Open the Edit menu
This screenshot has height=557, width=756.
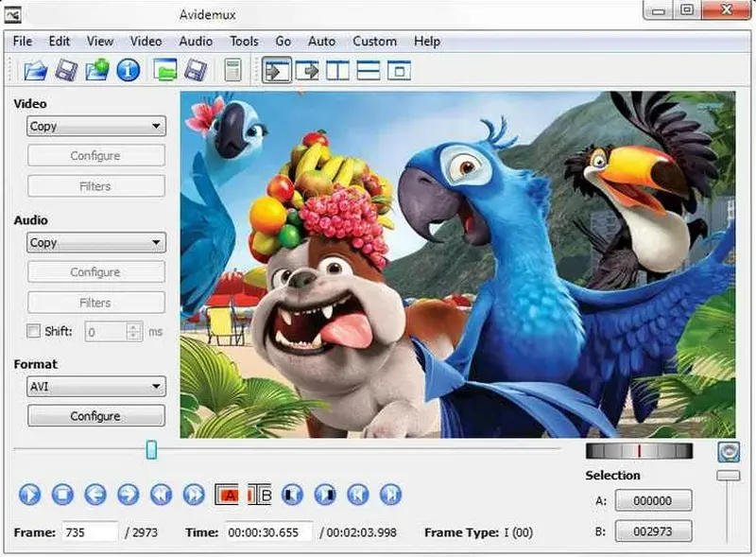[60, 42]
